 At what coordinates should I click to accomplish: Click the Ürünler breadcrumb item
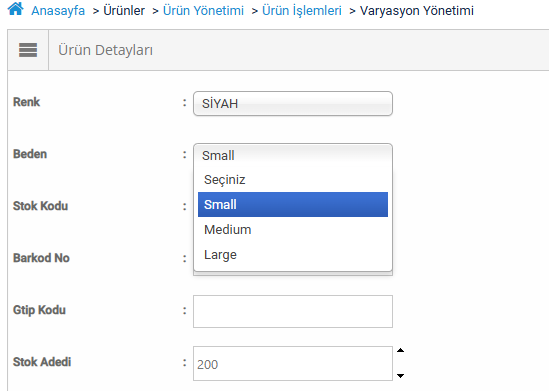tap(124, 11)
